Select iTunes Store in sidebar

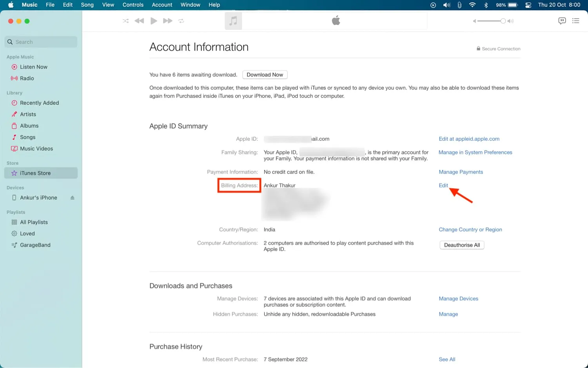(41, 173)
